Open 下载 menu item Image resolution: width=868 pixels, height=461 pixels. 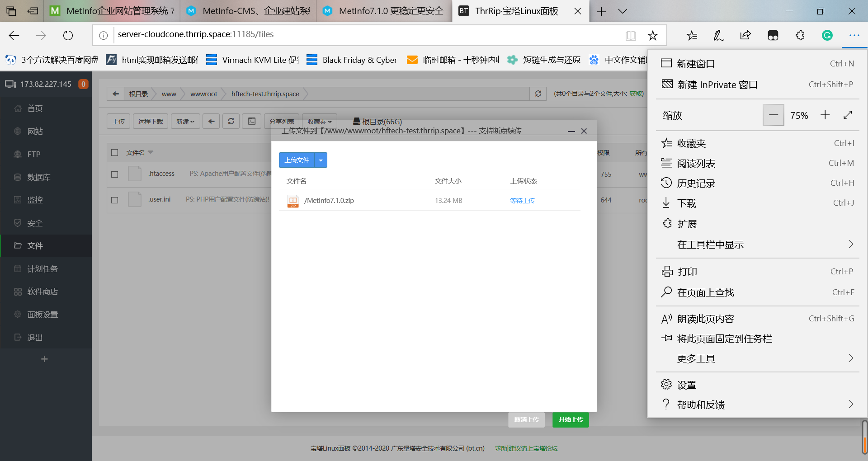(x=757, y=203)
